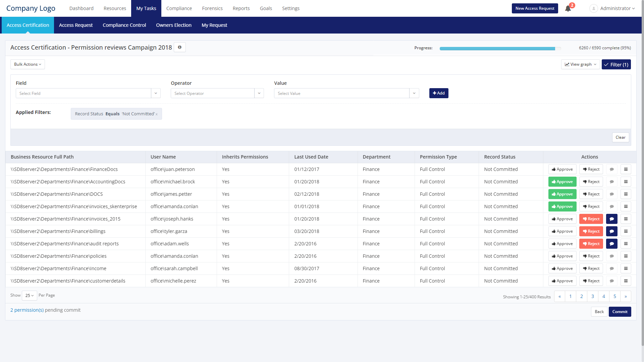Open comment bubble for joseph.hanks row
This screenshot has width=644, height=362.
612,219
